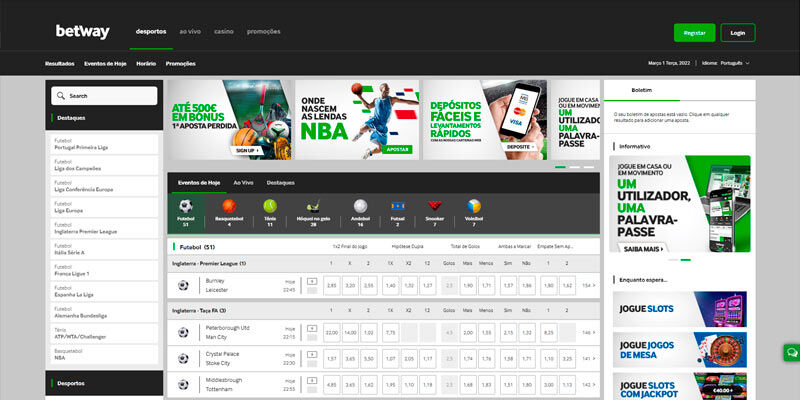Image resolution: width=800 pixels, height=400 pixels.
Task: Click APOSTAR on NBA banner
Action: point(396,150)
